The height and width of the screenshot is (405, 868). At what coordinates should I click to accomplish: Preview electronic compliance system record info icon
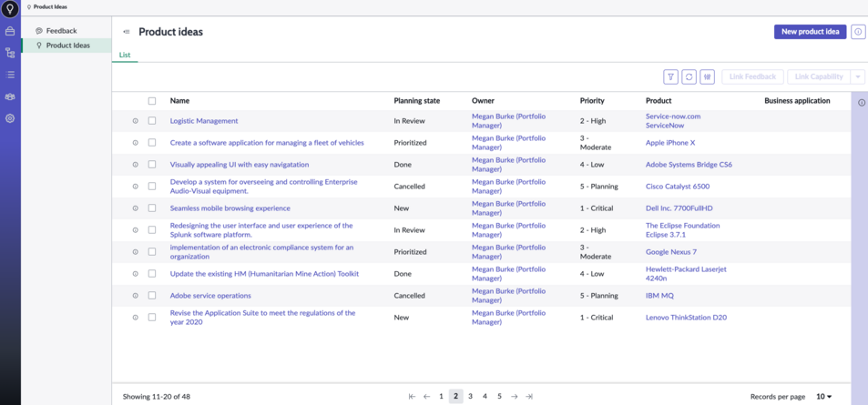point(135,252)
